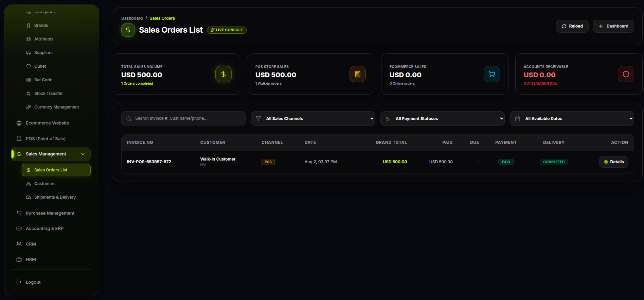Open the All Payment Statuses dropdown
This screenshot has width=644, height=300.
[x=442, y=119]
